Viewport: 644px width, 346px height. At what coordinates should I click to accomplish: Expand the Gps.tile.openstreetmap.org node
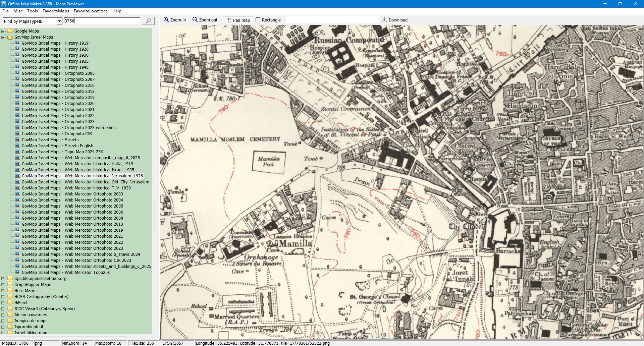tap(3, 279)
